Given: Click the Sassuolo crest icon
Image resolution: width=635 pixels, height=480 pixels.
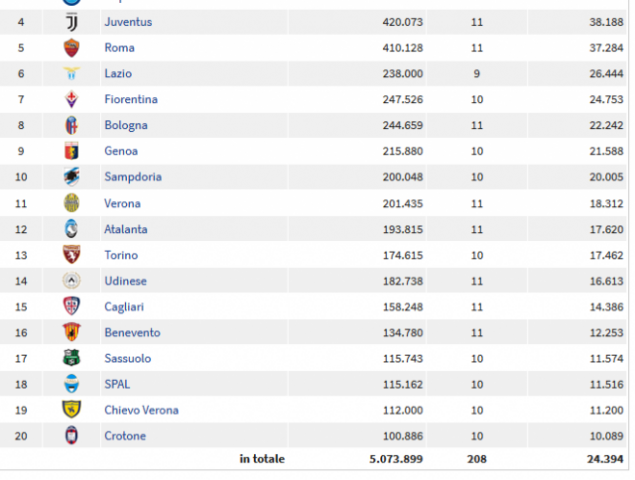Looking at the screenshot, I should (x=71, y=358).
